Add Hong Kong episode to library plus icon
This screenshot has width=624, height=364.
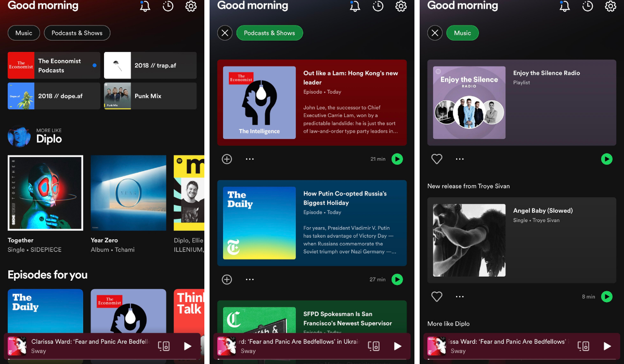[x=227, y=159]
